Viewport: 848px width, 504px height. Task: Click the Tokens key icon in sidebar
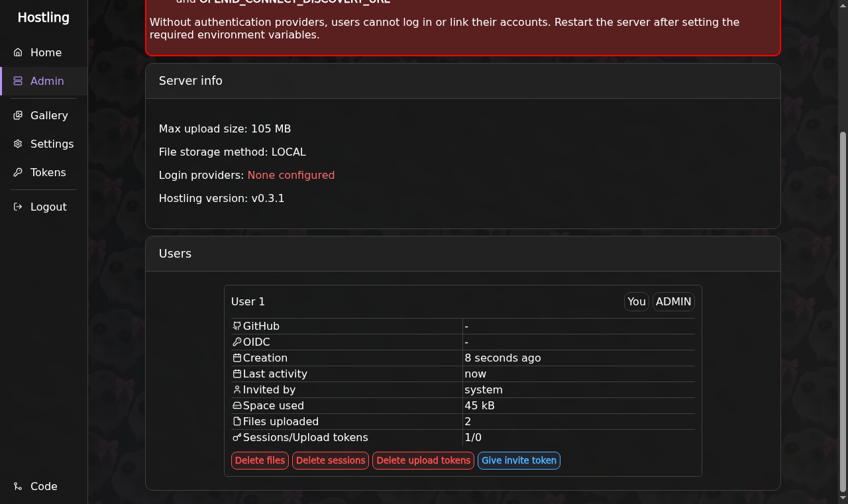18,172
